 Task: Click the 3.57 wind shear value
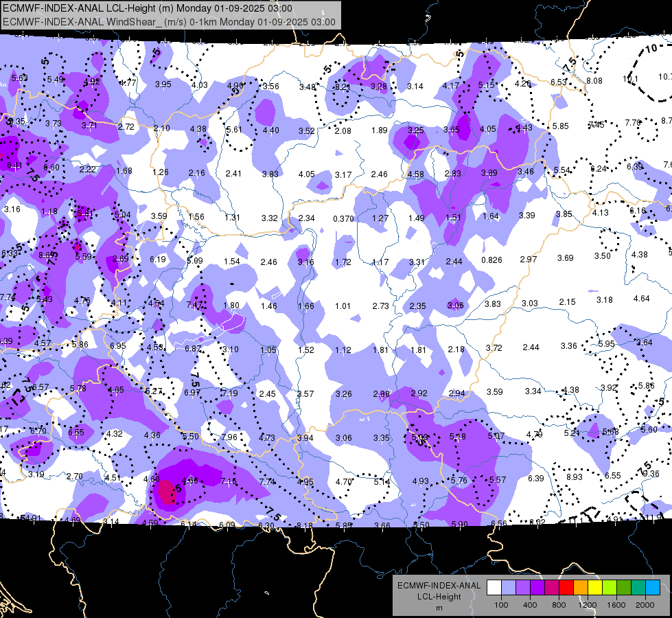(x=305, y=393)
